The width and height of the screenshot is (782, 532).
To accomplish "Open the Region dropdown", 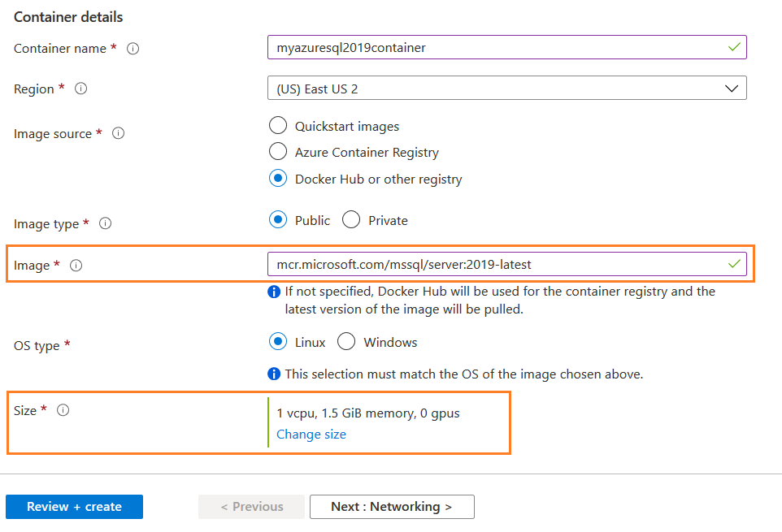I will (x=506, y=89).
